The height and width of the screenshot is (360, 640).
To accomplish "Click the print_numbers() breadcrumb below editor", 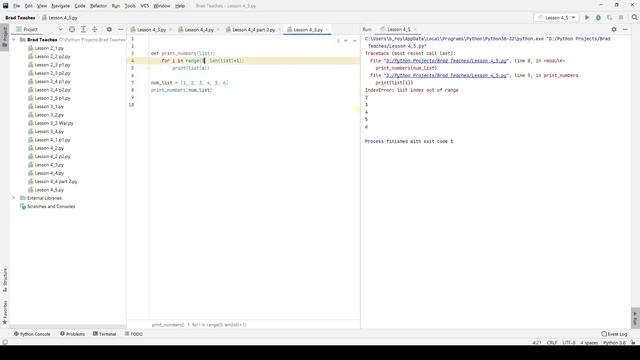I will tap(168, 325).
